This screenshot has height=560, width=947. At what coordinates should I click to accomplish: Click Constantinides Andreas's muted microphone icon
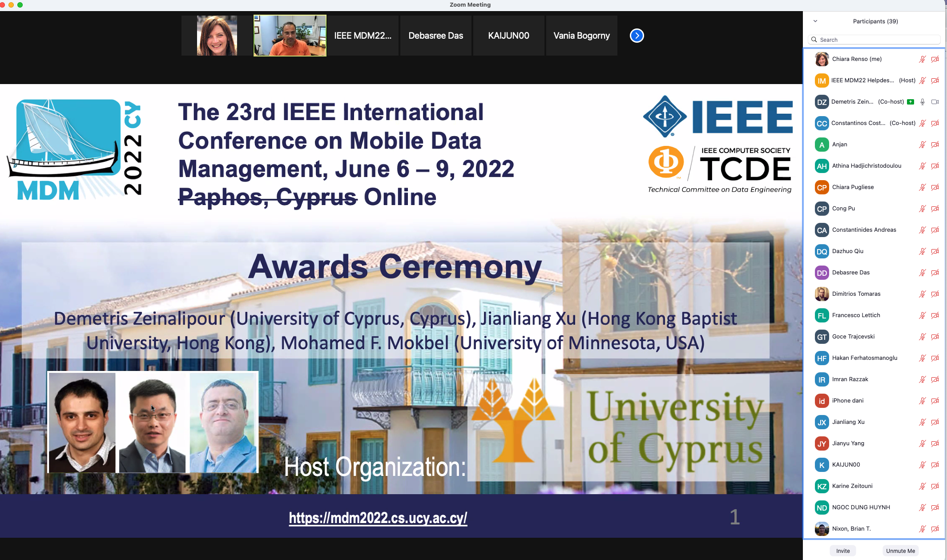tap(923, 230)
